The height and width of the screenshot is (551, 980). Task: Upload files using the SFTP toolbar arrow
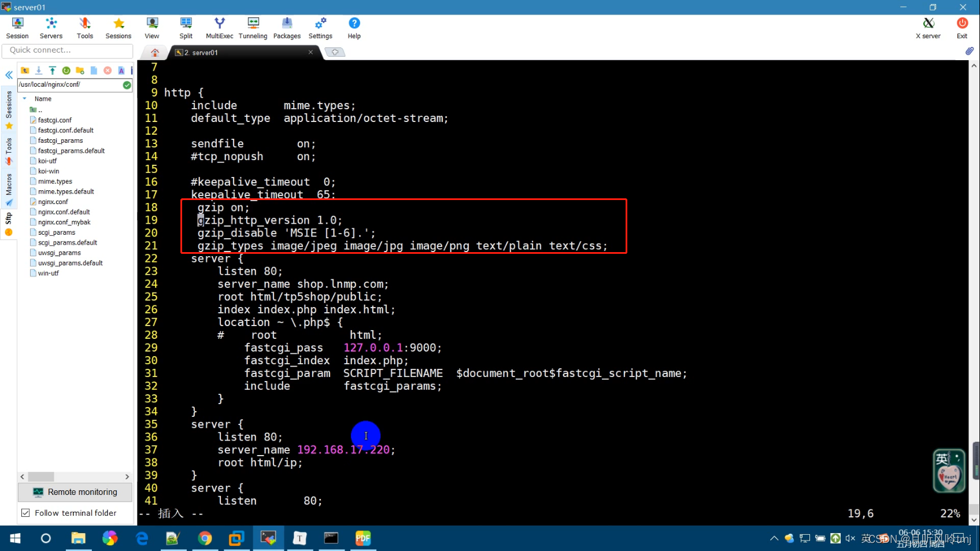point(53,71)
